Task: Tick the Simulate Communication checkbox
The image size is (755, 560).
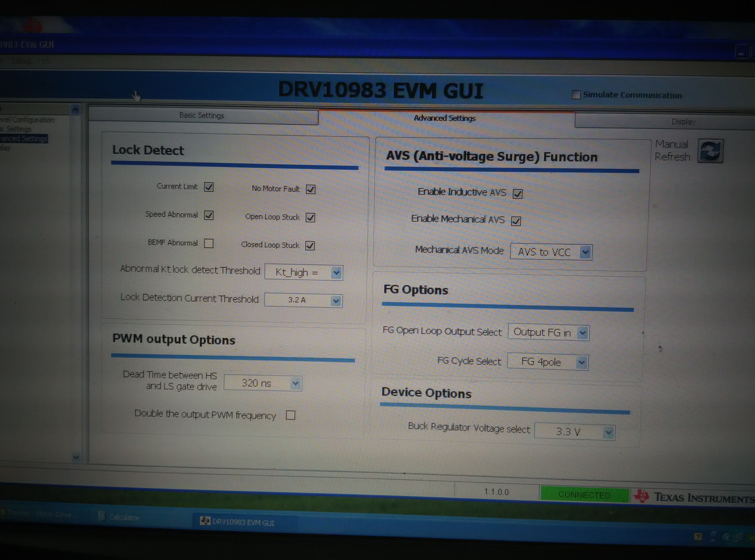Action: [x=576, y=95]
